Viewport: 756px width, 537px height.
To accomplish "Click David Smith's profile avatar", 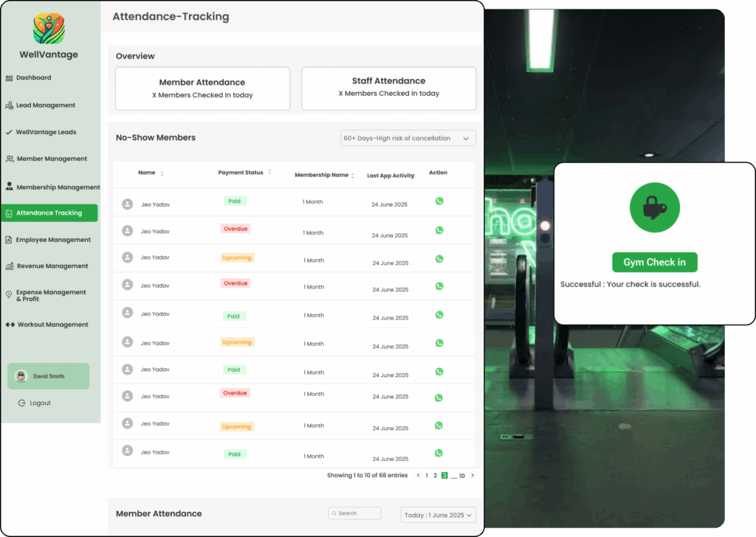I will click(21, 376).
